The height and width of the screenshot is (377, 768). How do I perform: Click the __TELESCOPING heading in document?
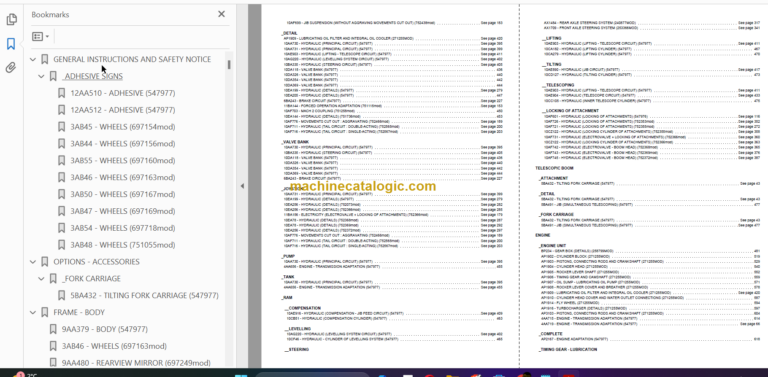pyautogui.click(x=557, y=85)
